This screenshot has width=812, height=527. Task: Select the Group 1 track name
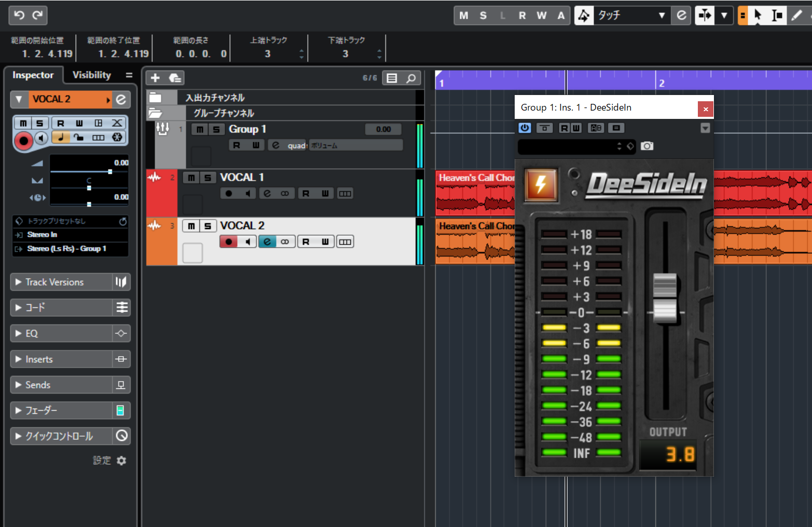point(247,129)
